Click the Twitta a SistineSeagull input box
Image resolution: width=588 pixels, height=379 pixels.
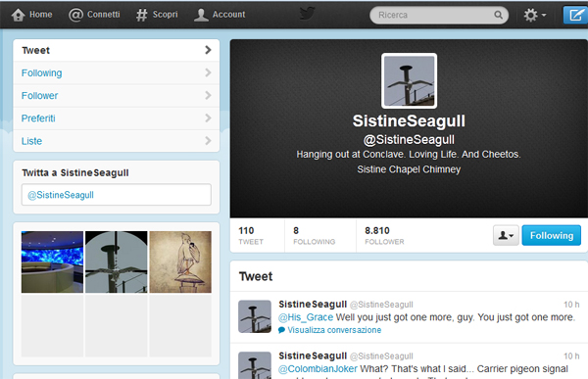[117, 195]
